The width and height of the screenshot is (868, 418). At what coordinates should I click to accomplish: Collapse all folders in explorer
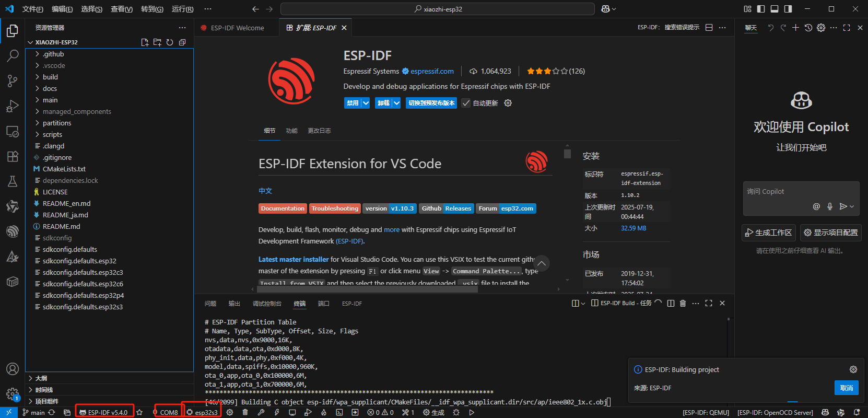(182, 42)
